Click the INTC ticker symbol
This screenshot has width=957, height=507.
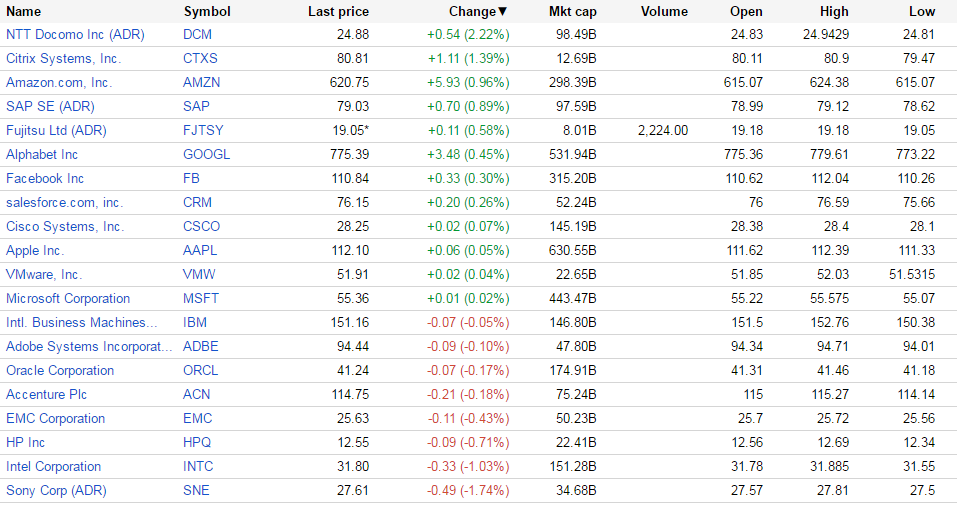click(x=199, y=467)
